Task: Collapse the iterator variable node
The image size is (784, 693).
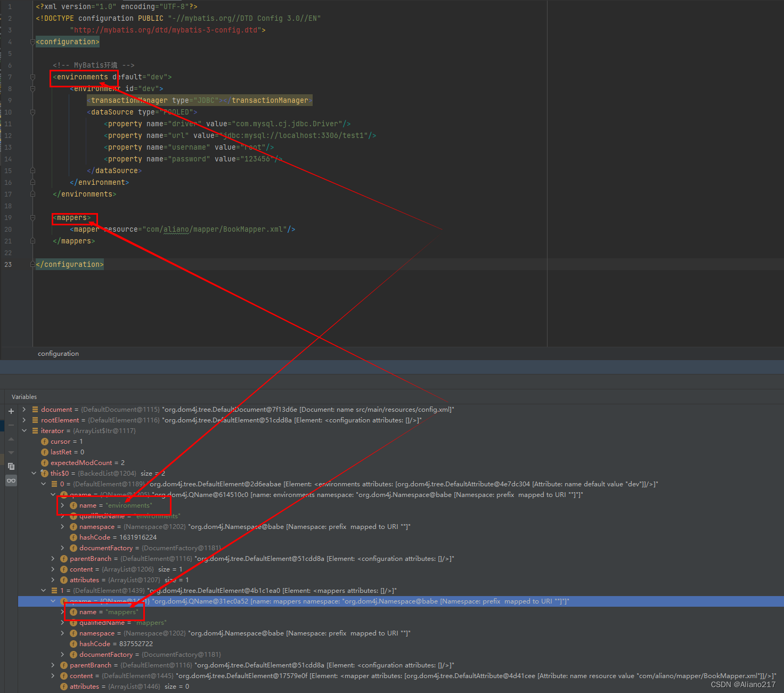Action: click(24, 431)
